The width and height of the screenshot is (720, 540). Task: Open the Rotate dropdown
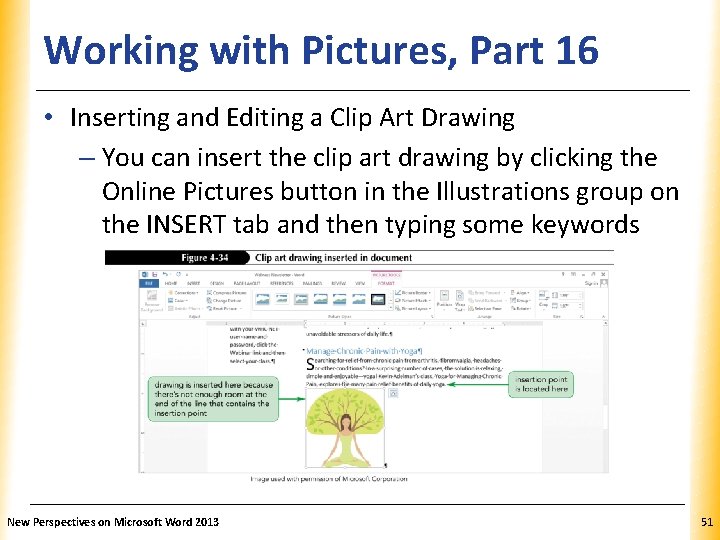[x=520, y=309]
